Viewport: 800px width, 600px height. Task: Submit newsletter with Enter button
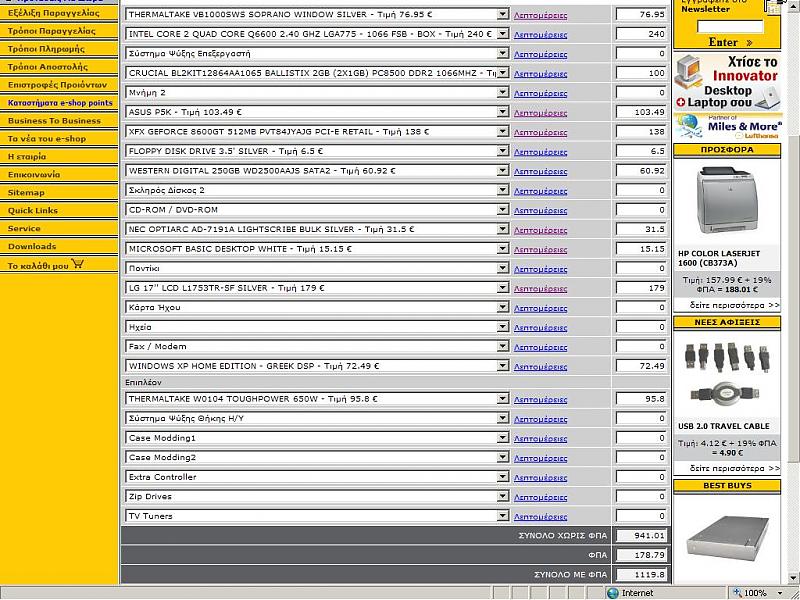[730, 42]
